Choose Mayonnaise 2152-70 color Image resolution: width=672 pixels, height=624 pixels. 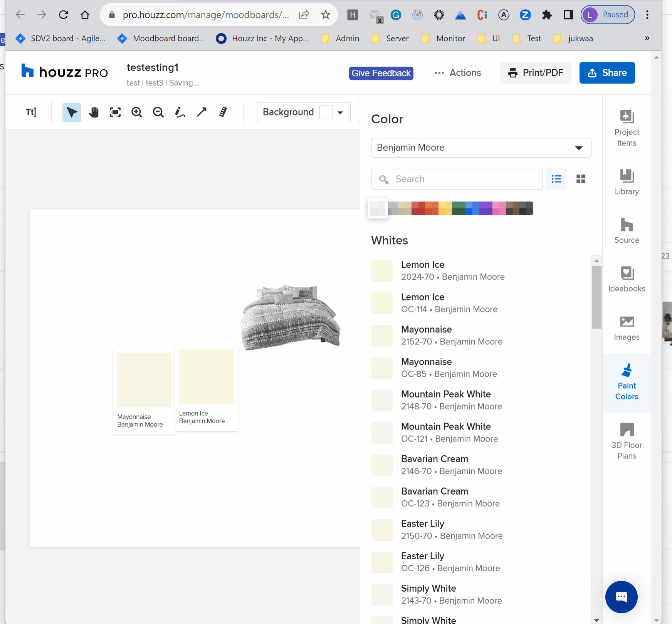481,335
